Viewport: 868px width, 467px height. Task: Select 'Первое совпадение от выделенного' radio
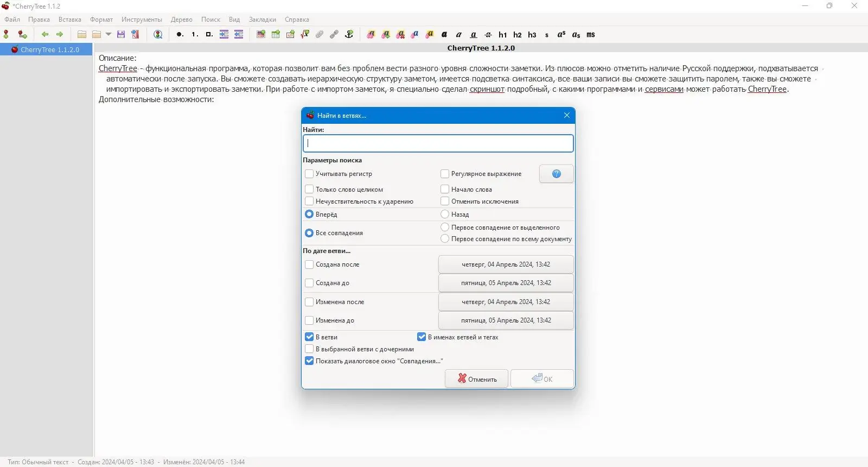point(445,227)
